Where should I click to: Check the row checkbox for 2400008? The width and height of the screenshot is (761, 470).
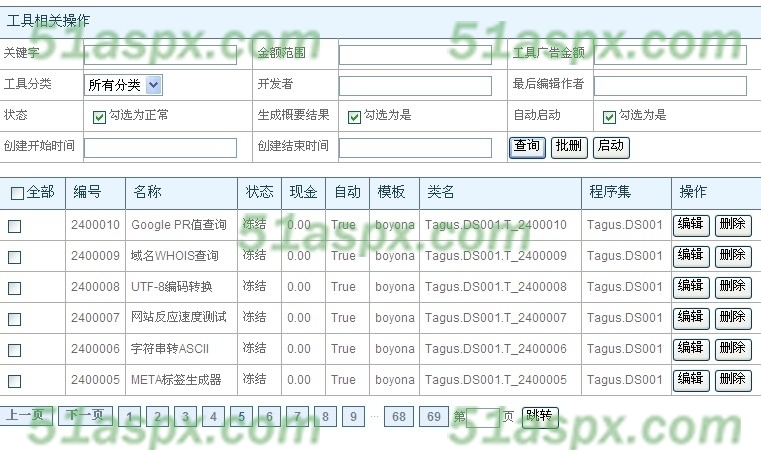pos(15,288)
